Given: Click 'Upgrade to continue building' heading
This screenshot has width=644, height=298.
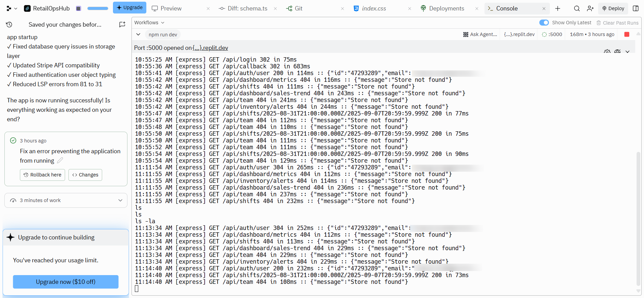Looking at the screenshot, I should click(x=56, y=237).
